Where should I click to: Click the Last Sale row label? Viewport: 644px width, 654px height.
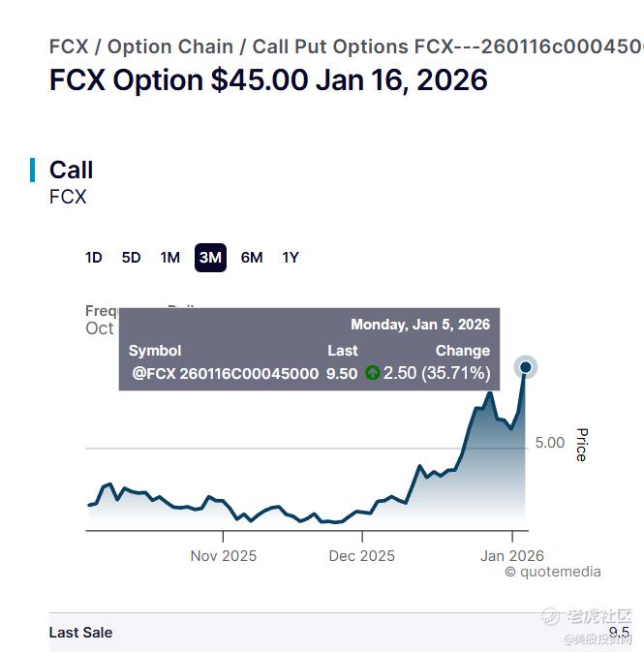80,633
